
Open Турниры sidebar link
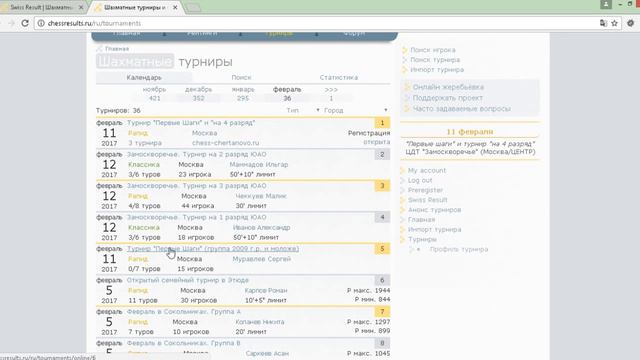422,239
